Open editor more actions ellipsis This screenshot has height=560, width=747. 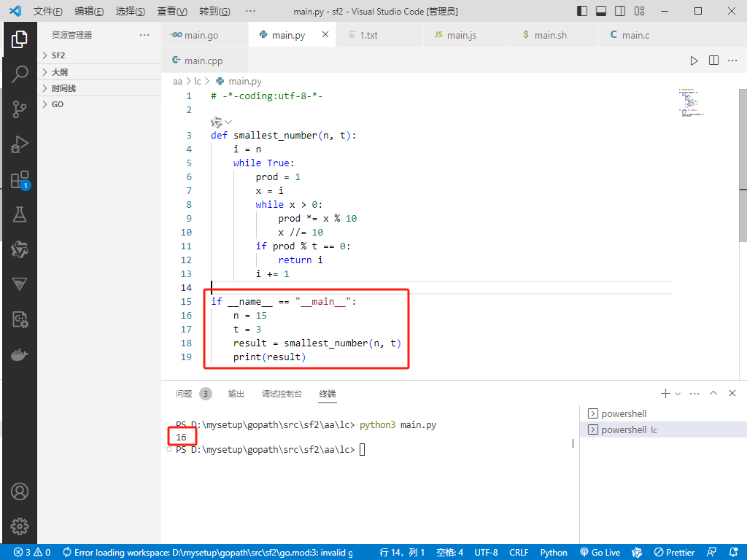(732, 61)
